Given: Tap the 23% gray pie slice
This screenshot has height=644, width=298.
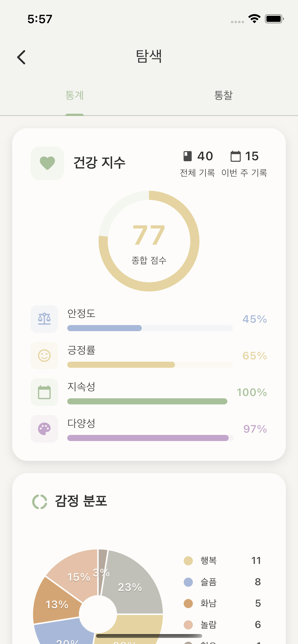Looking at the screenshot, I should click(132, 588).
